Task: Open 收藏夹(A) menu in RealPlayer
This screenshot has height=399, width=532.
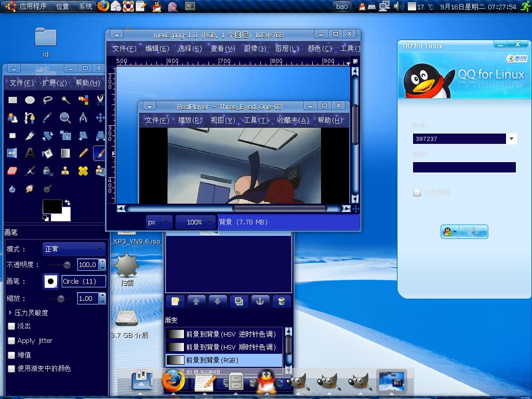Action: [293, 120]
